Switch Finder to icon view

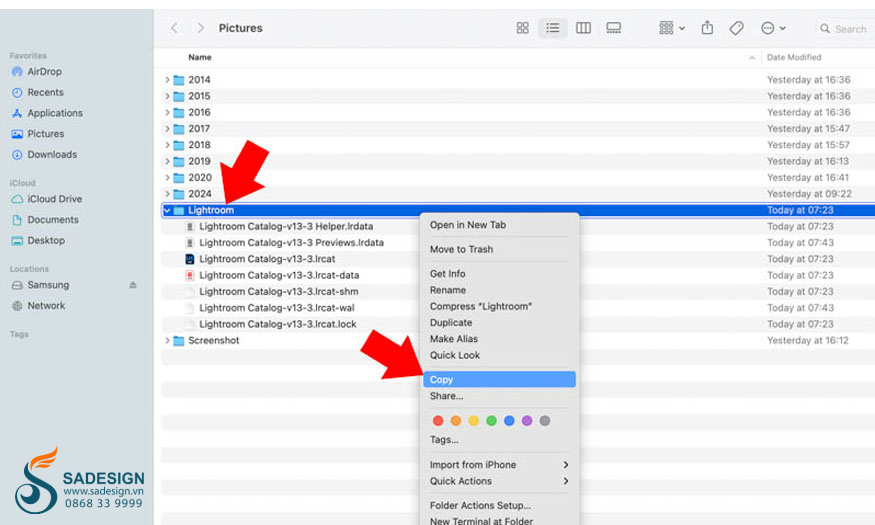tap(522, 28)
